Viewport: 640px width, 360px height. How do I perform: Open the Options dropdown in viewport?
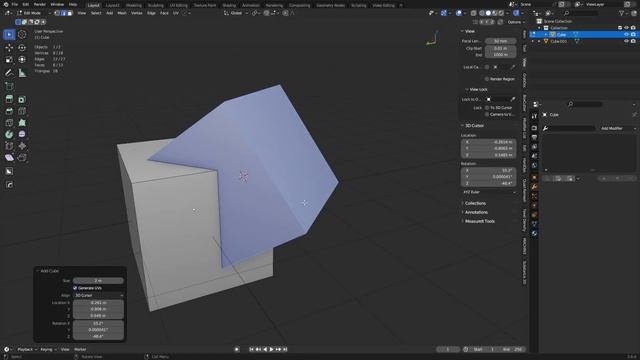(x=516, y=22)
